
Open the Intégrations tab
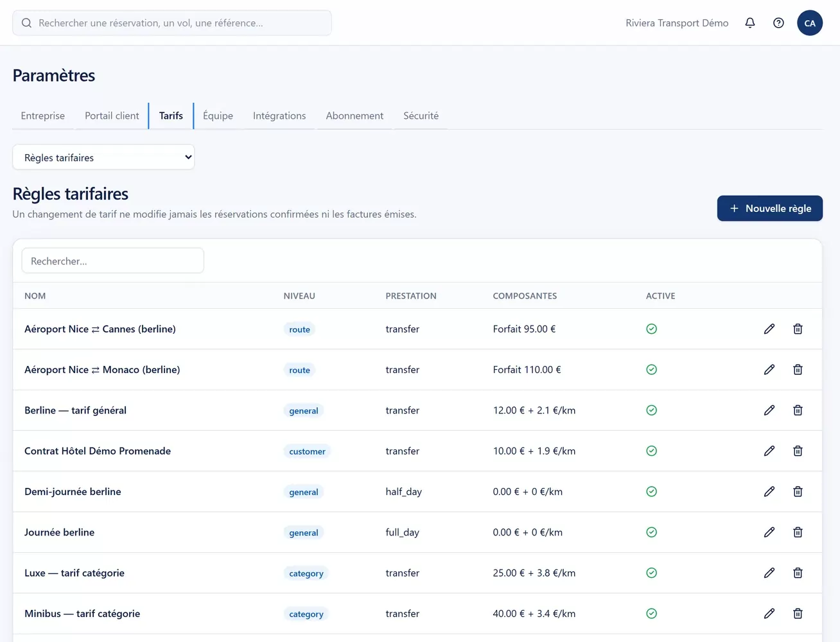click(279, 116)
